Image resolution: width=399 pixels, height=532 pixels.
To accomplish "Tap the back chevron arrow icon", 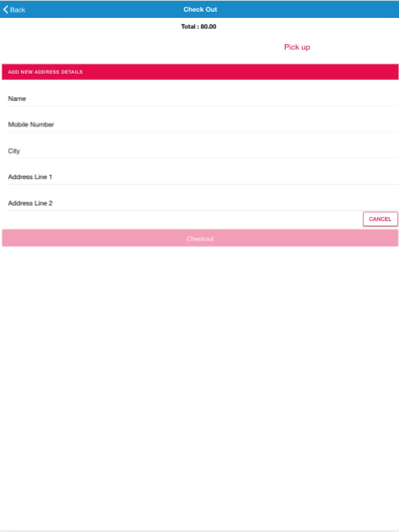I will 6,9.
